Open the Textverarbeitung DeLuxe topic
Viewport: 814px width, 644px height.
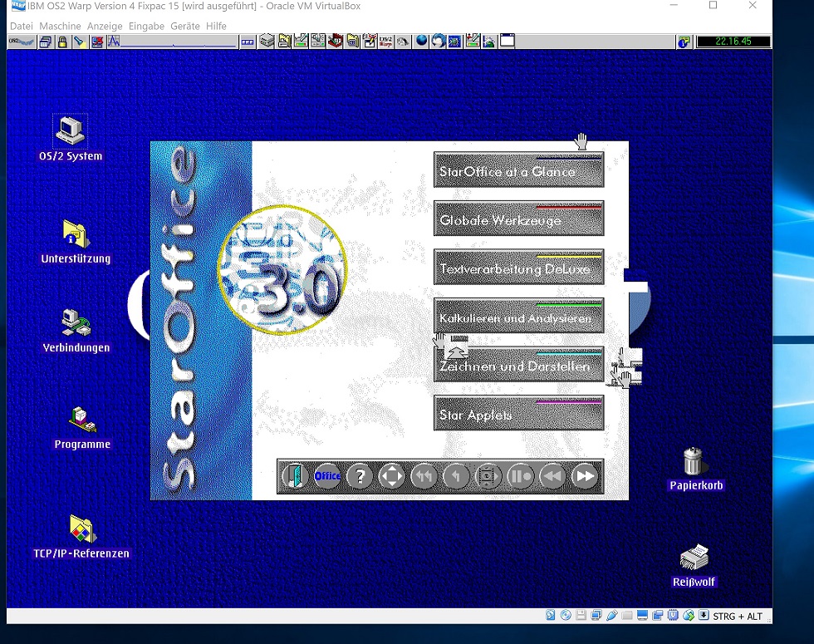[x=518, y=267]
